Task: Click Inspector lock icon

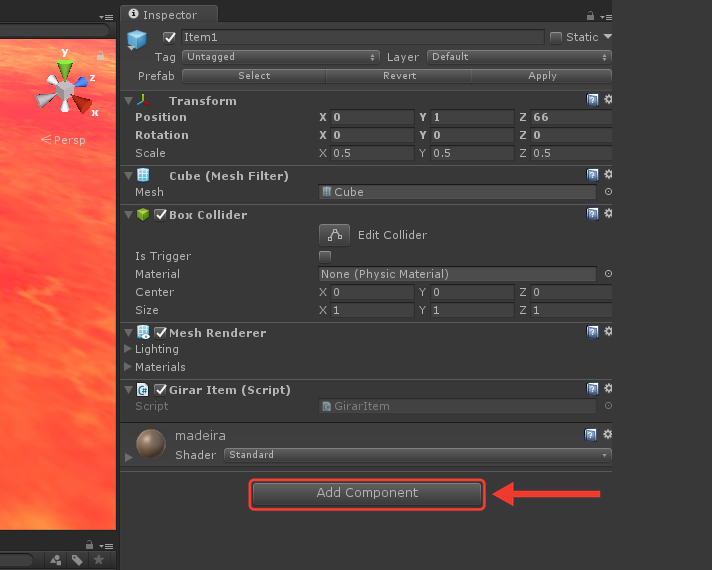Action: [x=590, y=16]
